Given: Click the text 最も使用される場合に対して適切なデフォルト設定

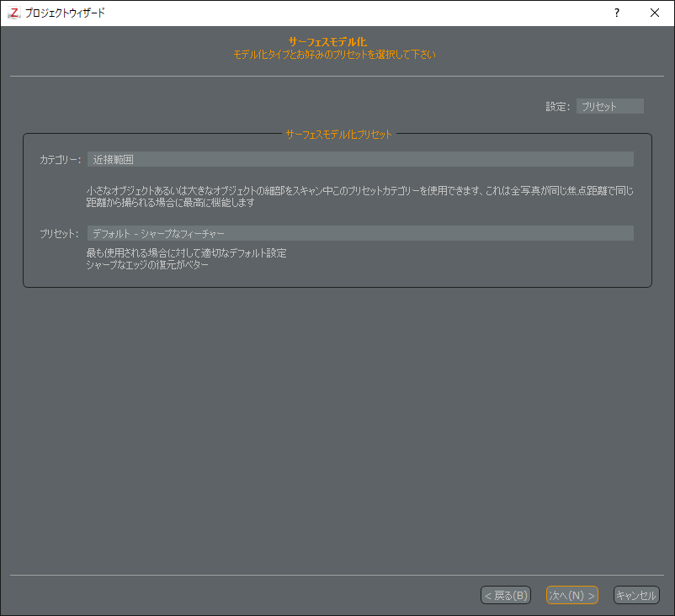Looking at the screenshot, I should point(186,253).
